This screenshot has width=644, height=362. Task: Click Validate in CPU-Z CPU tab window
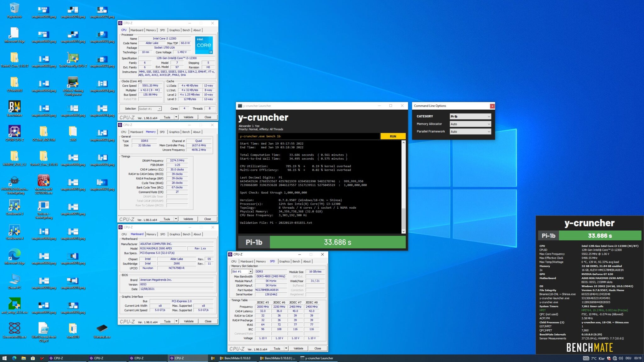click(x=188, y=117)
